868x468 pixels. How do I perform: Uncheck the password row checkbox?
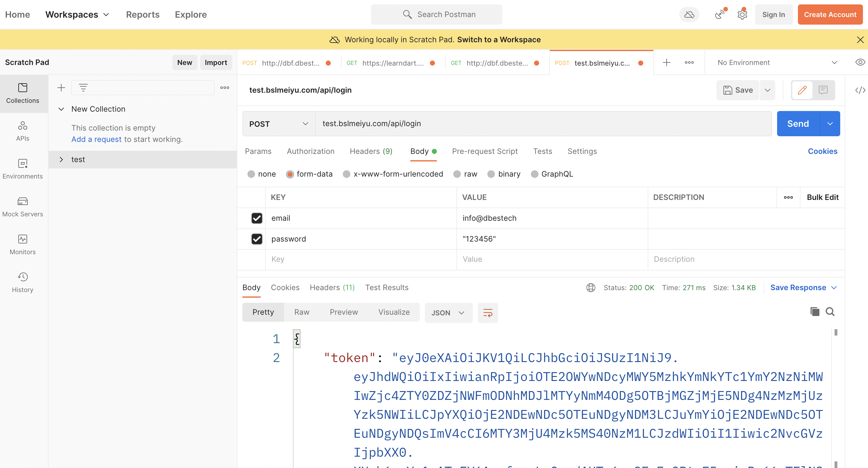click(257, 239)
